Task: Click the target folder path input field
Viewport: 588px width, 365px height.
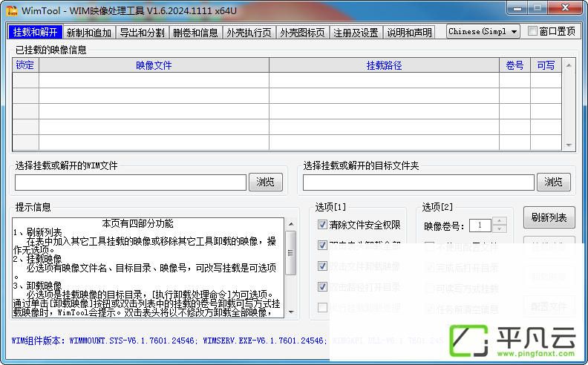Action: [419, 182]
